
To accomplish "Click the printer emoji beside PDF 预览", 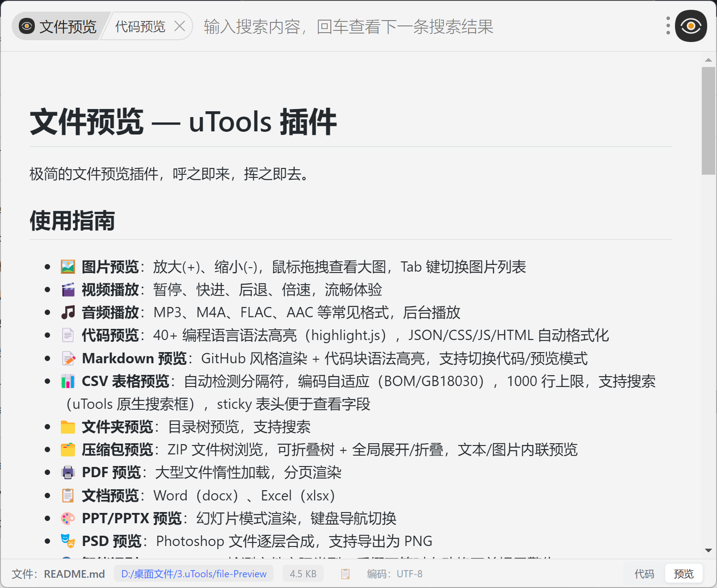I will coord(68,472).
